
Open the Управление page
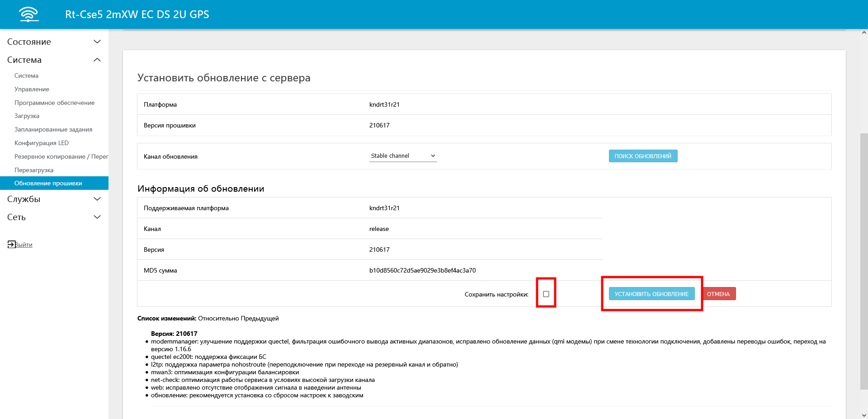(x=32, y=89)
